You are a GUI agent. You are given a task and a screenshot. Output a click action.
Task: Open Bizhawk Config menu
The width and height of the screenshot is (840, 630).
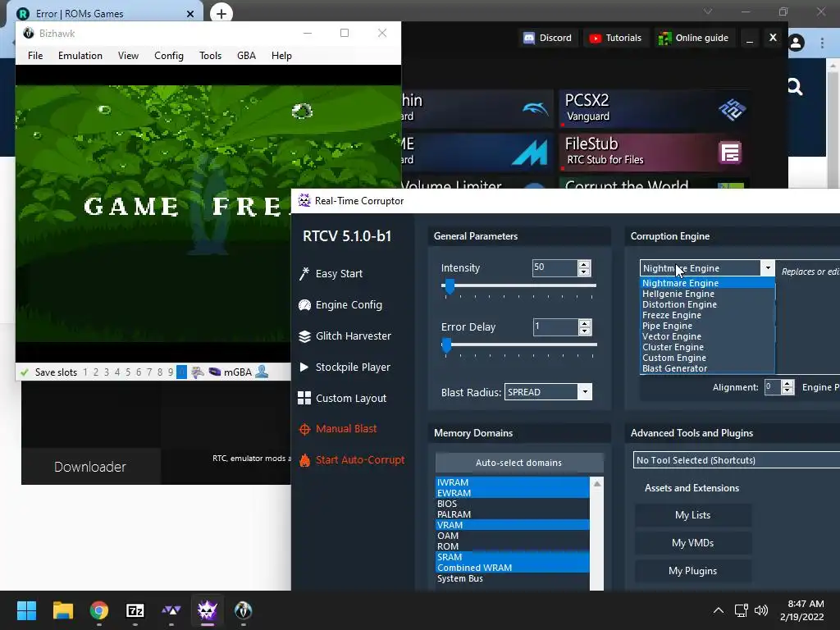(169, 56)
